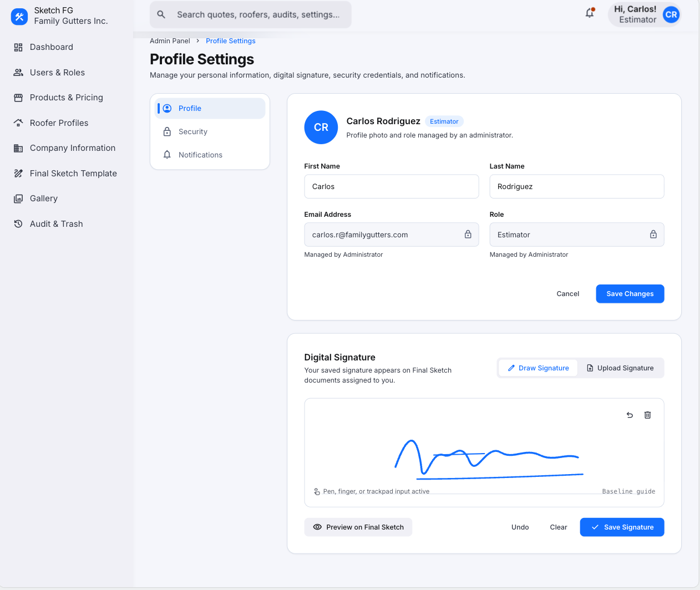
Task: Click the Final Sketch Template pencil icon
Action: (x=18, y=174)
